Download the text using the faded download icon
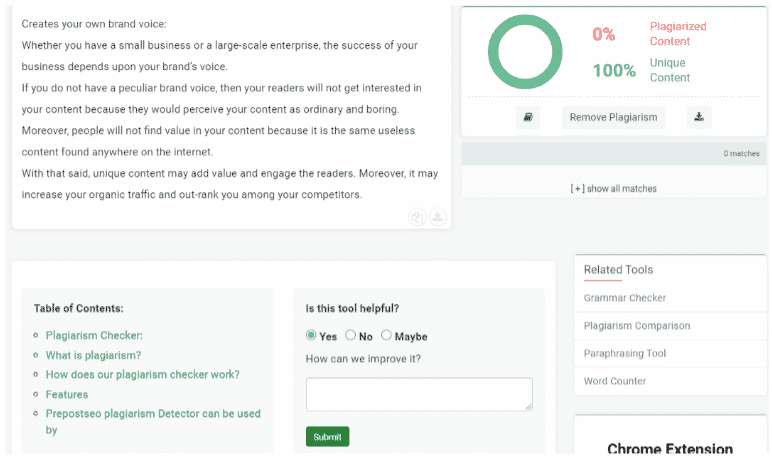This screenshot has width=772, height=457. point(438,217)
